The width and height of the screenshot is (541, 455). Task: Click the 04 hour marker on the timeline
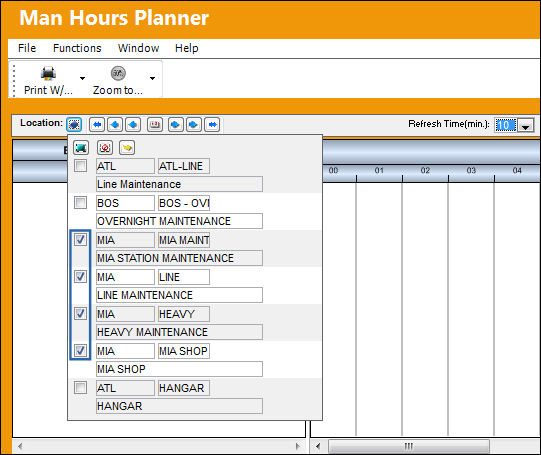click(517, 170)
